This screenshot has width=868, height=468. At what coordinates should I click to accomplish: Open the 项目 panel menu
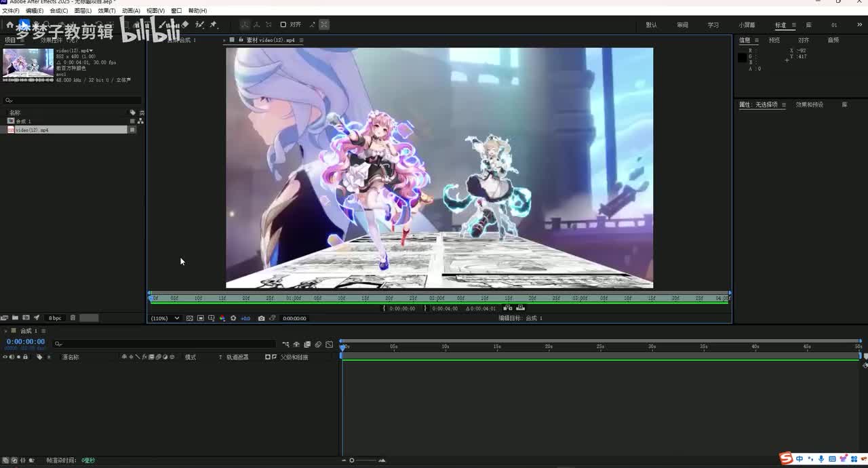(x=22, y=40)
